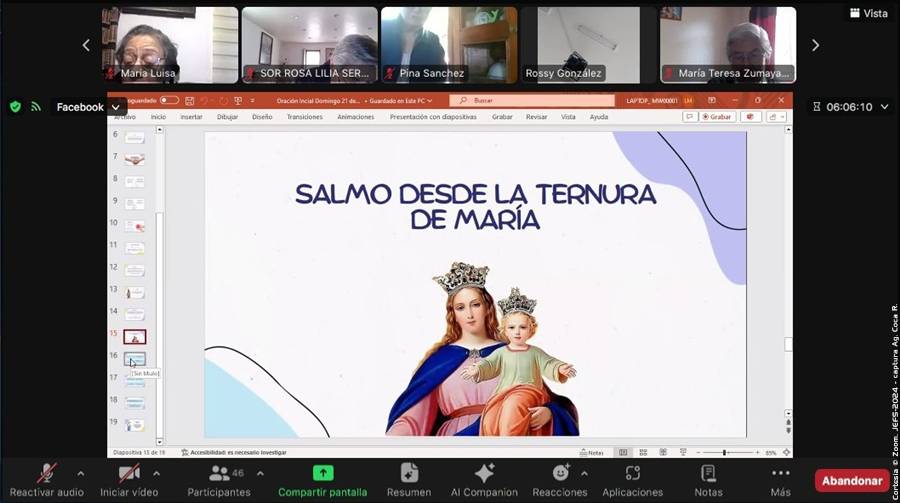The height and width of the screenshot is (503, 900).
Task: Adjust the PowerPoint zoom slider handle
Action: coord(724,452)
